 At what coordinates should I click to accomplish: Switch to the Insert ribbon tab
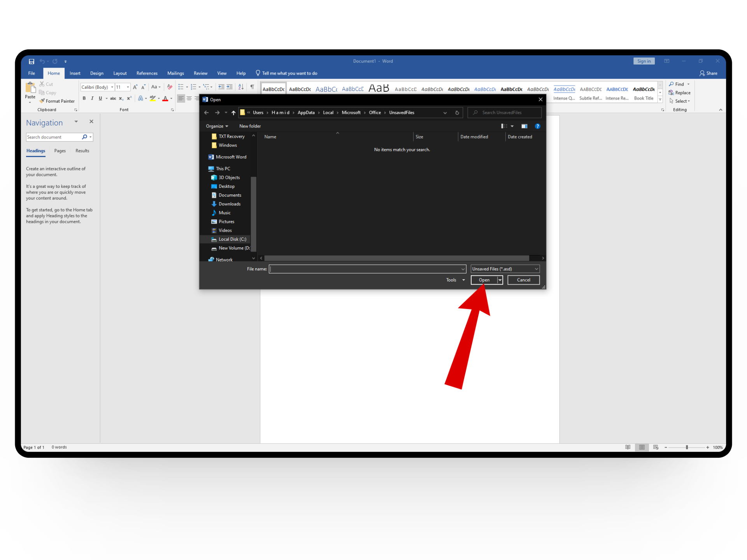(75, 73)
